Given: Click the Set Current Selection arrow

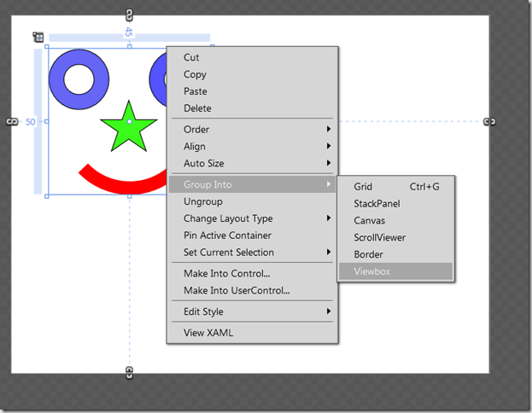Looking at the screenshot, I should pos(329,252).
